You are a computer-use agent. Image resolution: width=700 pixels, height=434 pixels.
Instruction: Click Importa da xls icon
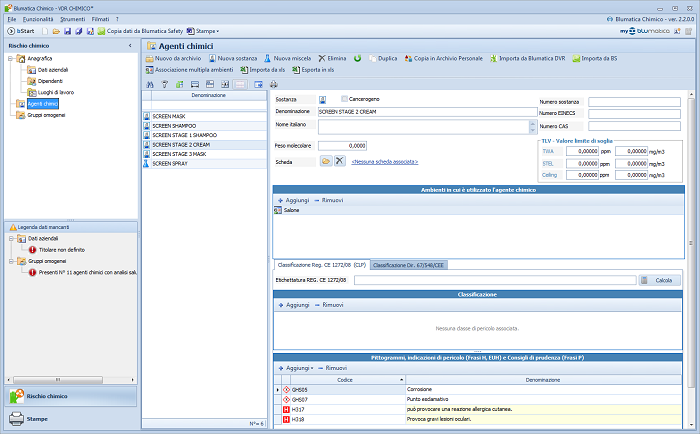(242, 71)
